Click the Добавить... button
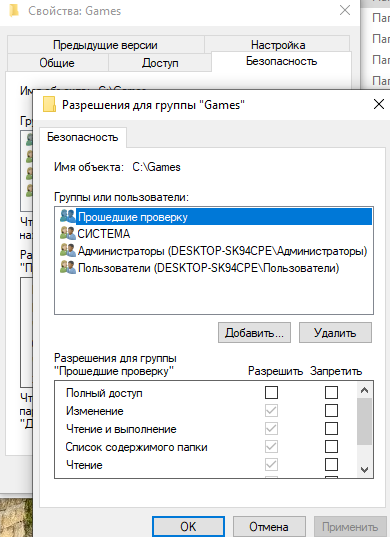 [254, 333]
